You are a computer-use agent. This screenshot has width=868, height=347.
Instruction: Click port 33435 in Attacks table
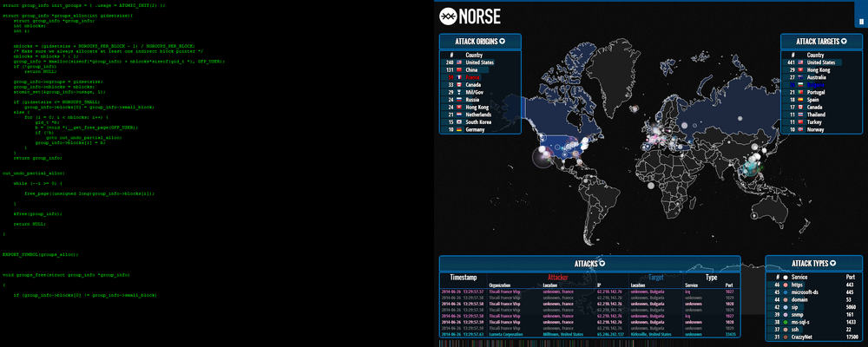point(732,334)
